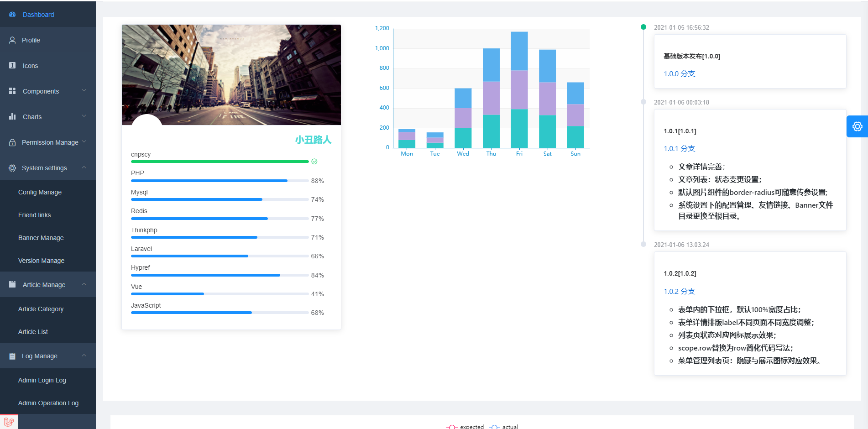Click the Vue 41% progress bar
Screen dimensions: 868x429
point(220,294)
